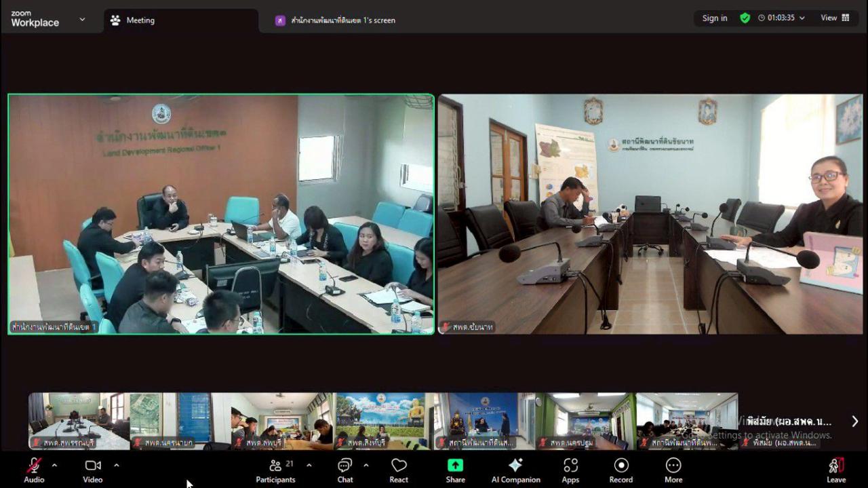The height and width of the screenshot is (488, 868).
Task: Click the green encryption shield icon
Action: [745, 18]
